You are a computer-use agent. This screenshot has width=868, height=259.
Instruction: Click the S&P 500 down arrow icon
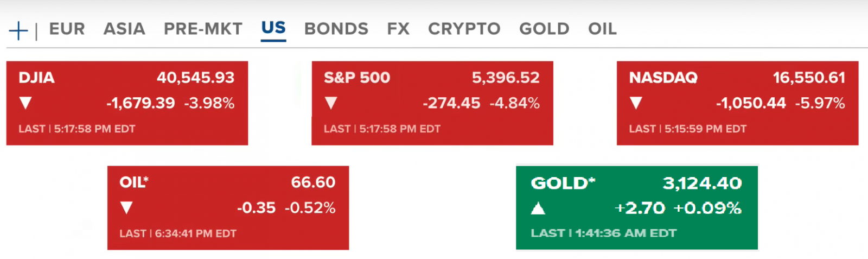click(x=331, y=103)
